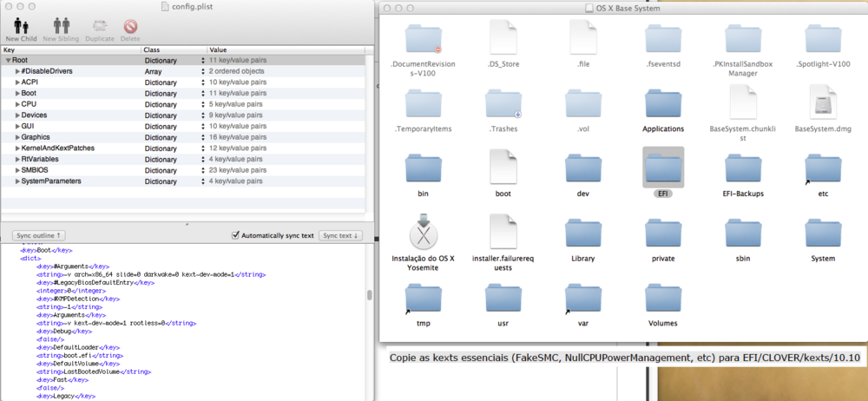Click the boot.efi string in XML pane
The width and height of the screenshot is (868, 401).
coord(76,356)
